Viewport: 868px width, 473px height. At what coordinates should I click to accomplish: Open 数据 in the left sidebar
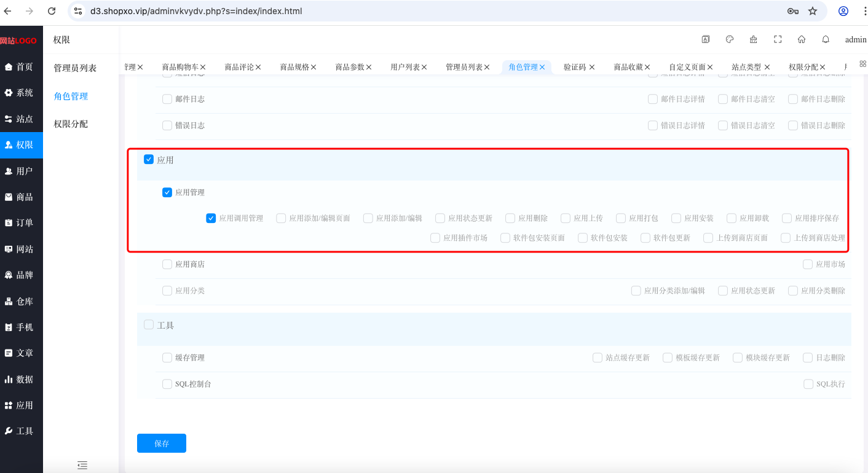click(x=22, y=380)
